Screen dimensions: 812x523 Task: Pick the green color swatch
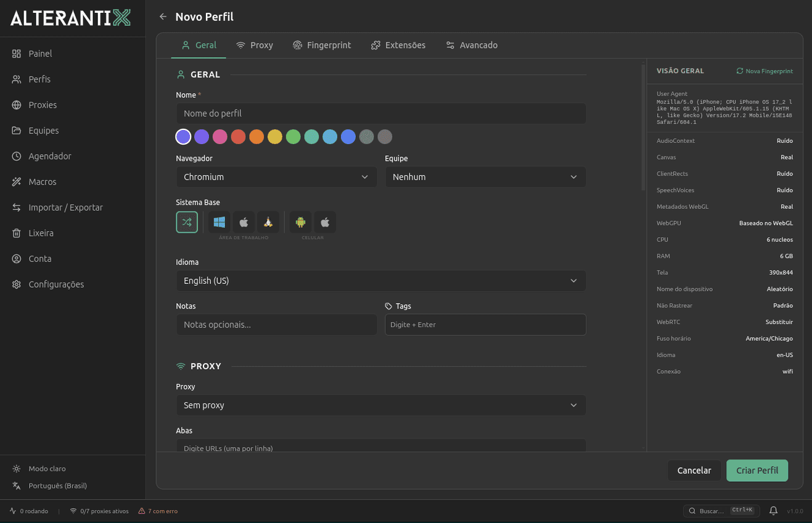tap(293, 137)
